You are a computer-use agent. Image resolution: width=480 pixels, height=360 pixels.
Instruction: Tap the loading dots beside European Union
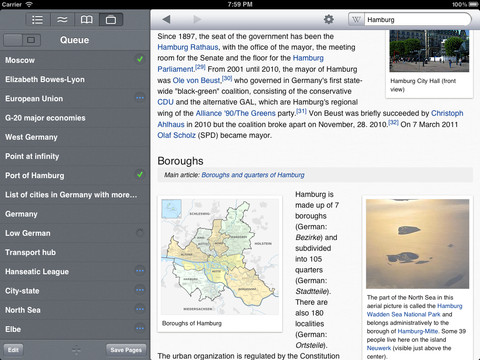pyautogui.click(x=140, y=98)
